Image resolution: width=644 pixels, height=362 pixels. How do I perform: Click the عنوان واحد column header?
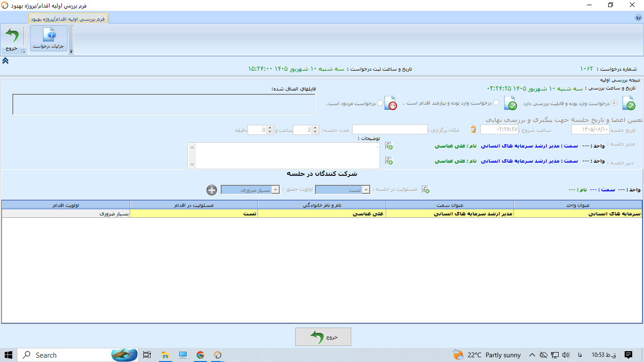pyautogui.click(x=578, y=205)
